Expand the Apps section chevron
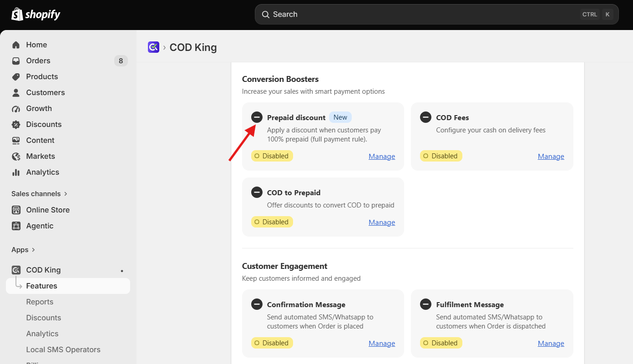Screen dimensions: 633x364 (33, 250)
